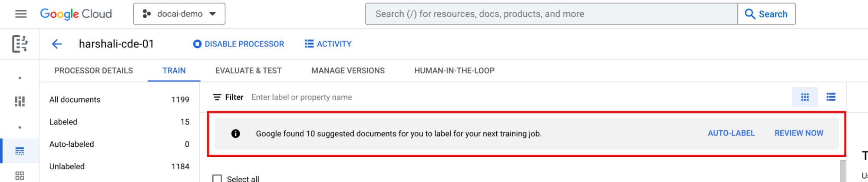The height and width of the screenshot is (182, 868).
Task: Click the Document AI product icon
Action: [x=20, y=44]
